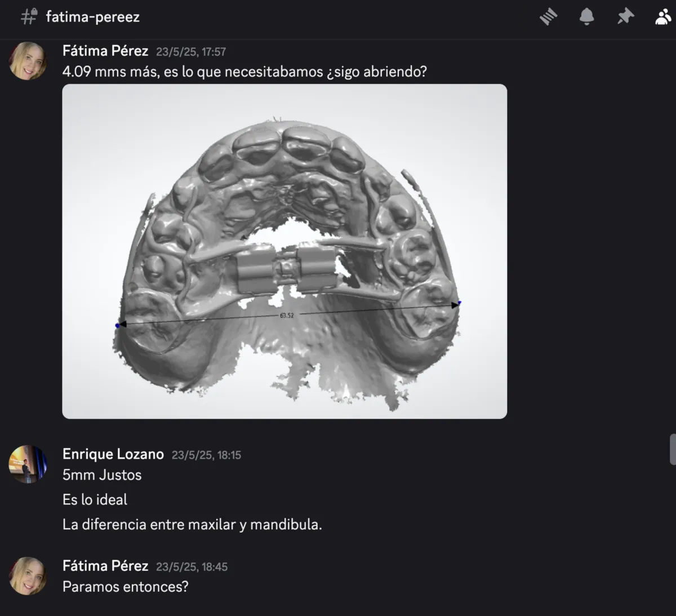Viewport: 676px width, 616px height.
Task: Click Fátima Pérez username on 17:57 message
Action: coord(105,51)
